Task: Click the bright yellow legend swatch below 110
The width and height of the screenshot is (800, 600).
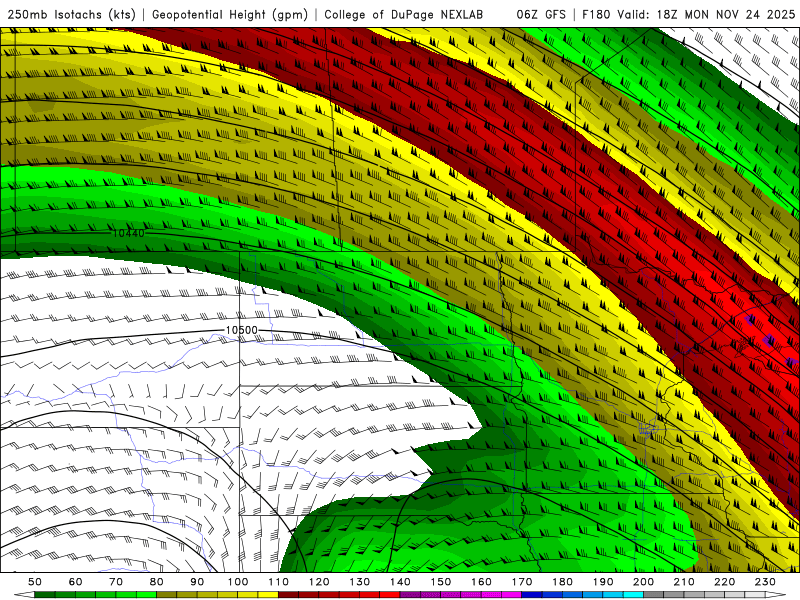Action: (x=268, y=595)
